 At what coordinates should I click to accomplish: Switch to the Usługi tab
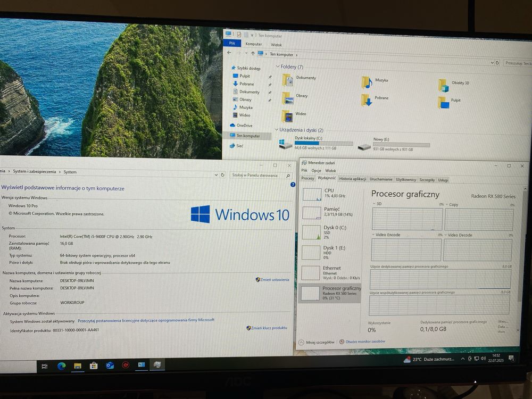pyautogui.click(x=443, y=180)
